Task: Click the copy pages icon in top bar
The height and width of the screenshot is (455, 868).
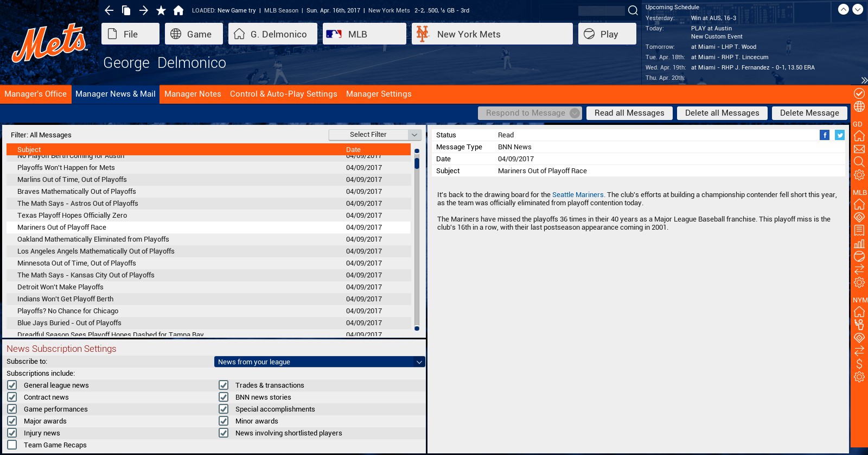Action: [126, 10]
